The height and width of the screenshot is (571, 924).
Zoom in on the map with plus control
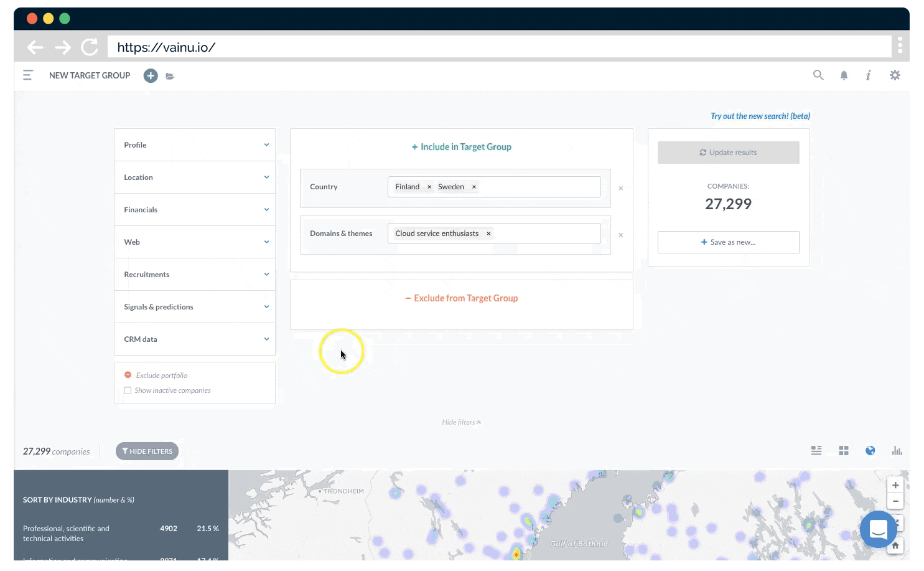895,484
